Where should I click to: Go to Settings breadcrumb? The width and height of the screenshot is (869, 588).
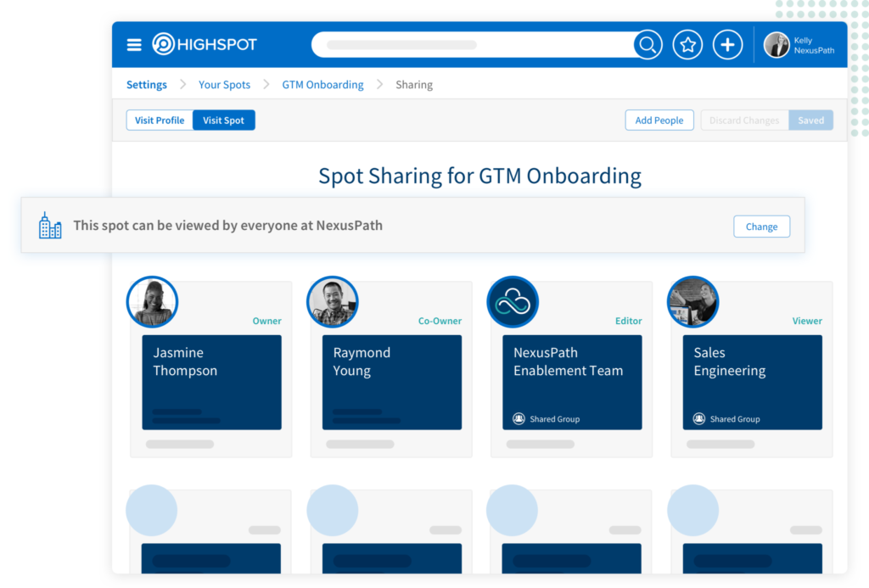(x=146, y=85)
